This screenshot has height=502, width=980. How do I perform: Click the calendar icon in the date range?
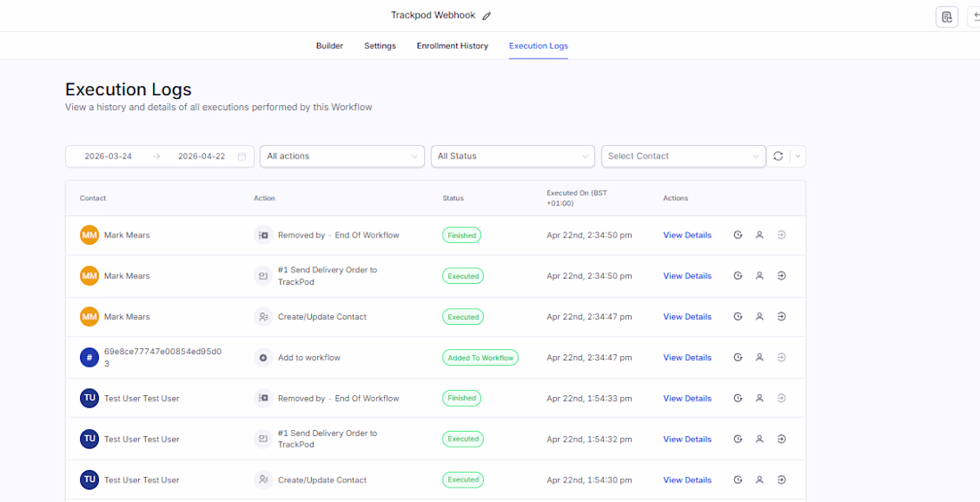tap(241, 157)
